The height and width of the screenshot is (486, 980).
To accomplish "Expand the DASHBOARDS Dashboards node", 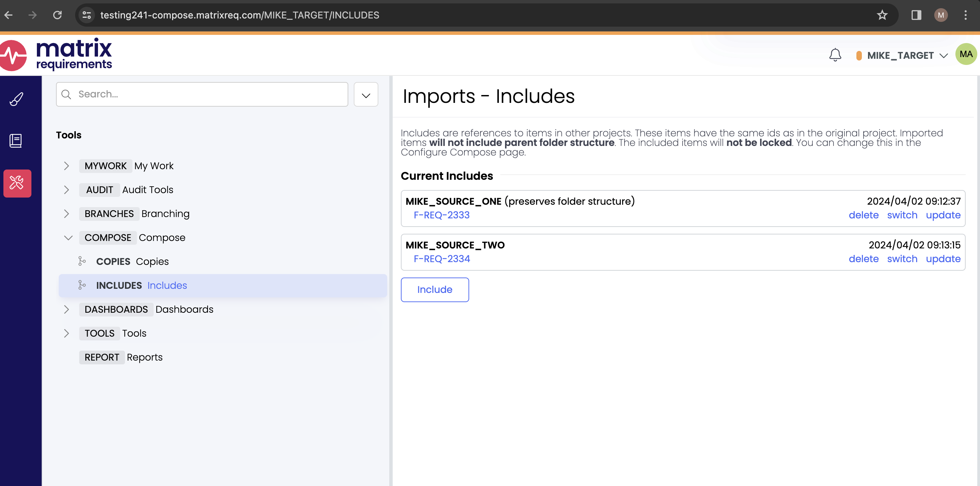I will point(66,309).
